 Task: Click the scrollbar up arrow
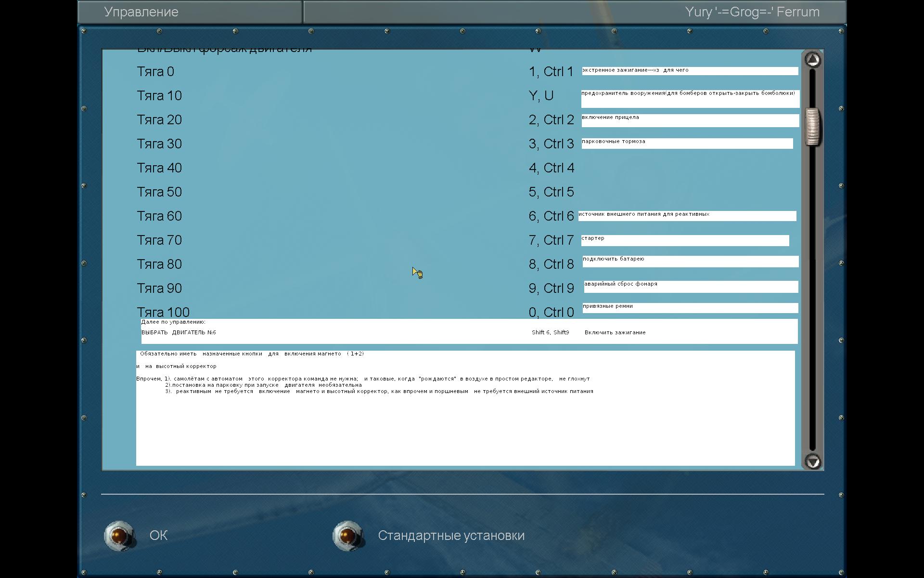coord(813,60)
